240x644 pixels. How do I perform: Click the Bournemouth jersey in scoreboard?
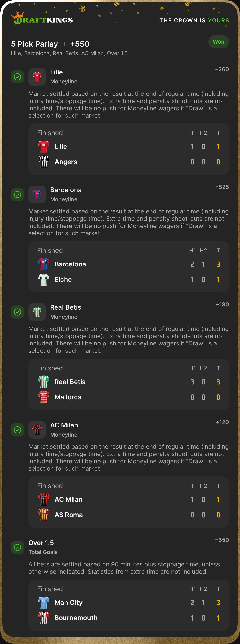44,618
